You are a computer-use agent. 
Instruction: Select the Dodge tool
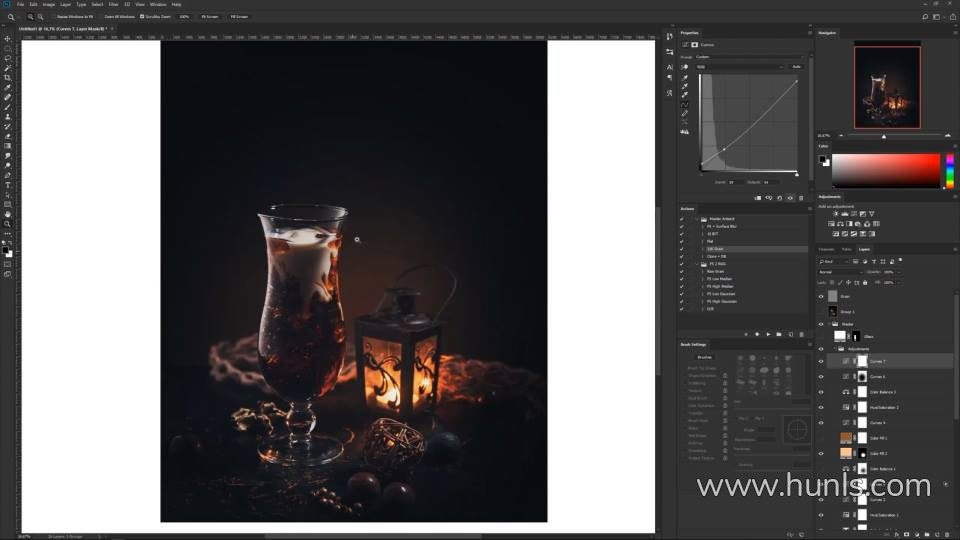pos(7,165)
